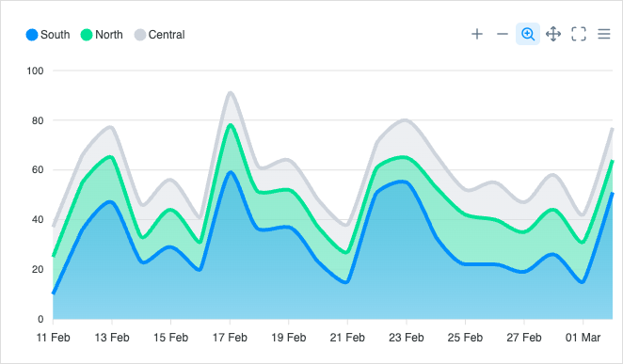Click the Central line peak at 17 Feb
This screenshot has height=364, width=623.
pos(230,93)
